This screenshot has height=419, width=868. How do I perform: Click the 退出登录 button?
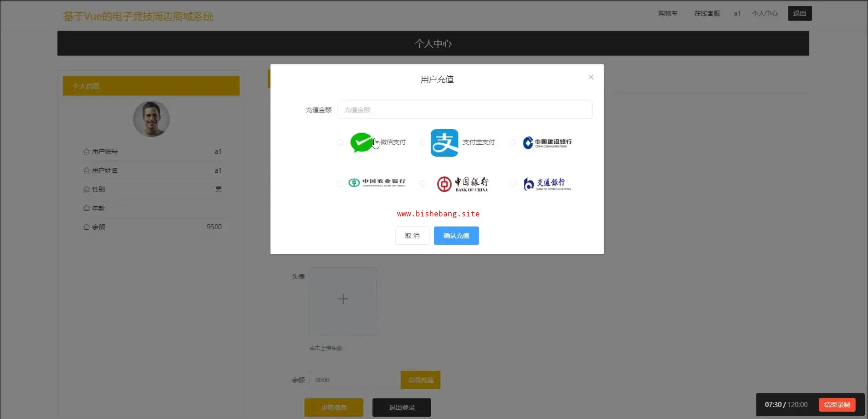(x=402, y=408)
